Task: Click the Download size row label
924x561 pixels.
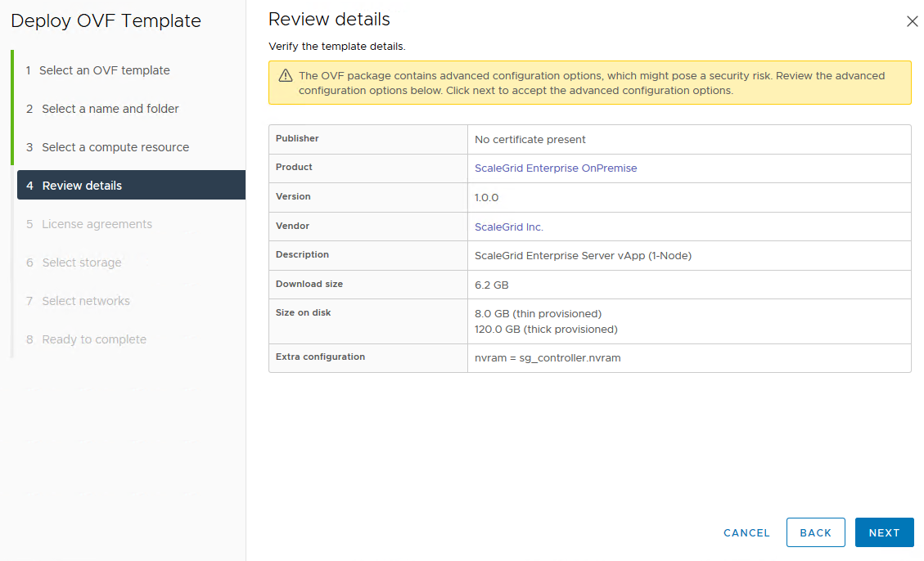Action: coord(309,284)
